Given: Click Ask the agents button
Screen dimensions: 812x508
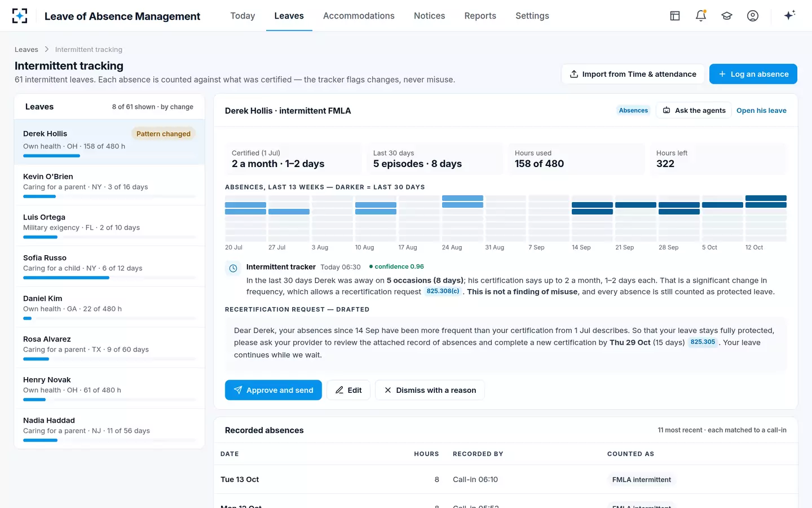Looking at the screenshot, I should 694,111.
